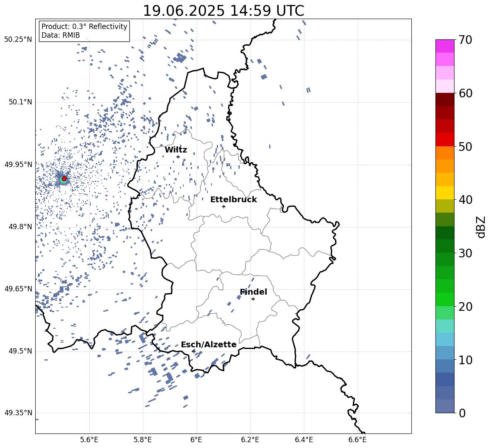The image size is (491, 448).
Task: Click the Wiltz city label
Action: point(176,150)
